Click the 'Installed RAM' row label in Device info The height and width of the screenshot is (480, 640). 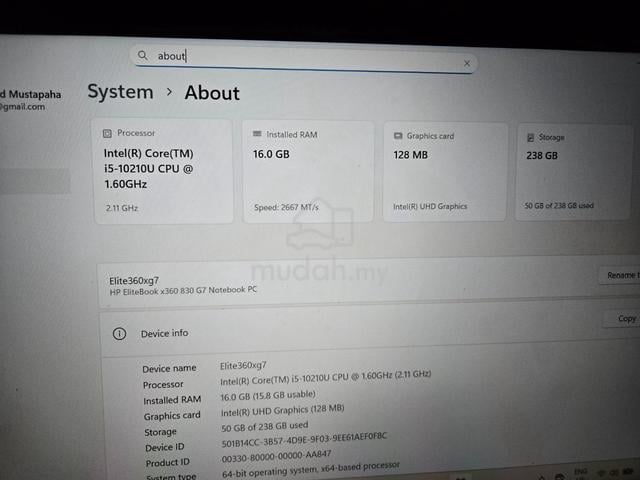tap(172, 400)
